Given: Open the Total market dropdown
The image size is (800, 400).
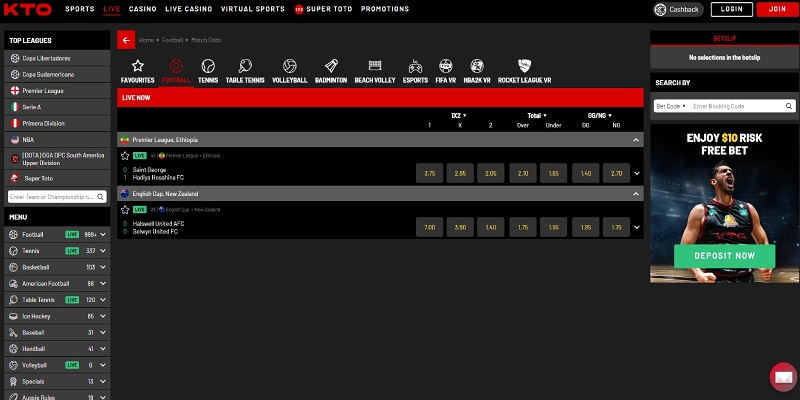Looking at the screenshot, I should pos(537,116).
